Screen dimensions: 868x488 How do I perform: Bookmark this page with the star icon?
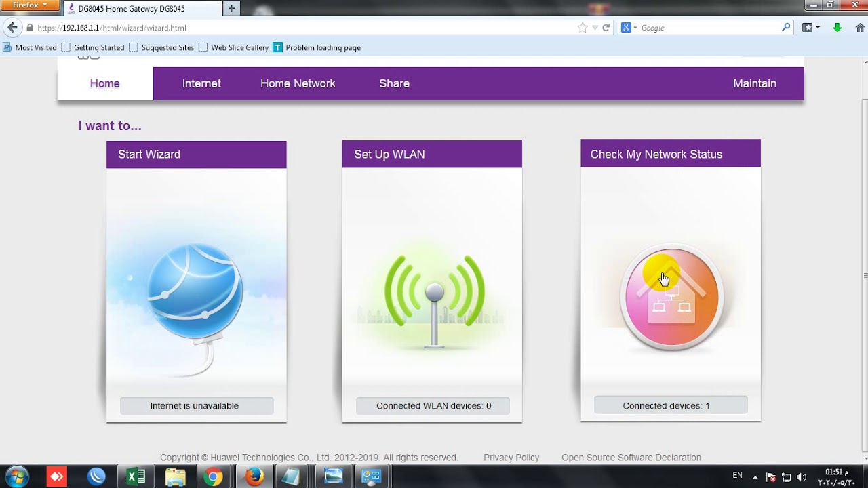tap(583, 28)
